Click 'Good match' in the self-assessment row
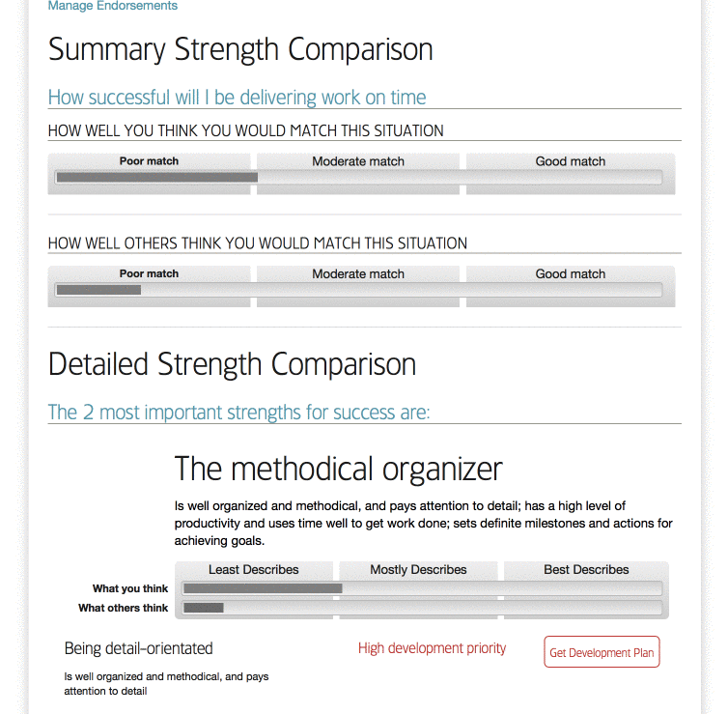Image resolution: width=728 pixels, height=714 pixels. (571, 161)
